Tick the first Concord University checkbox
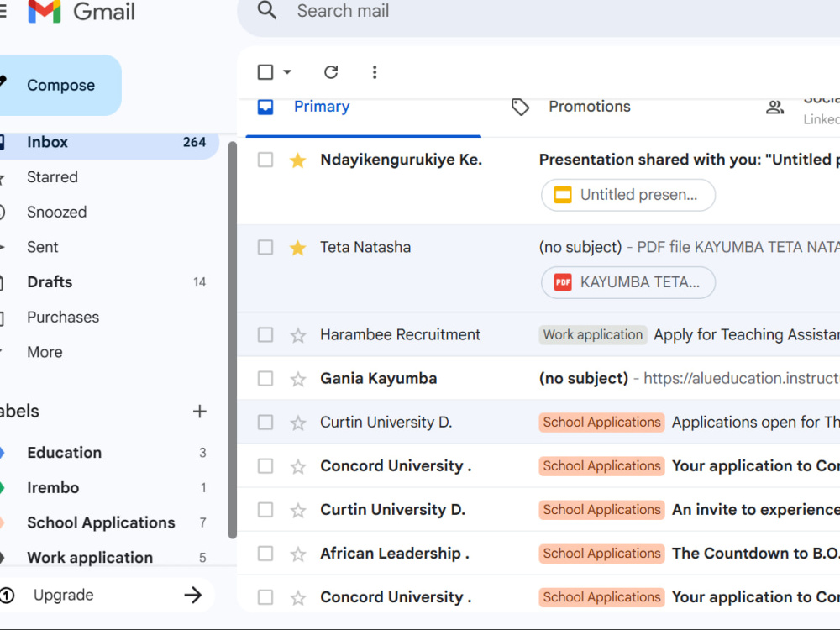The width and height of the screenshot is (840, 630). click(265, 465)
